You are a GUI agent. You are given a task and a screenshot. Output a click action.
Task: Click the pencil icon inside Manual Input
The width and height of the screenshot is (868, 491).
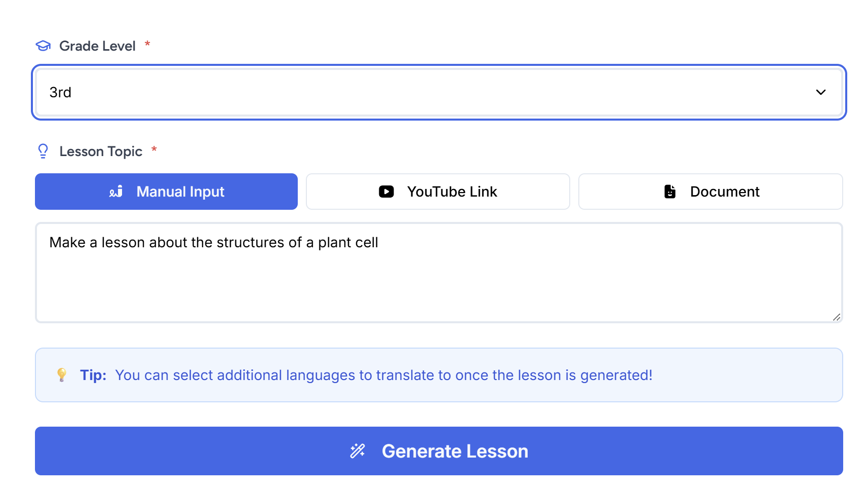click(x=115, y=192)
